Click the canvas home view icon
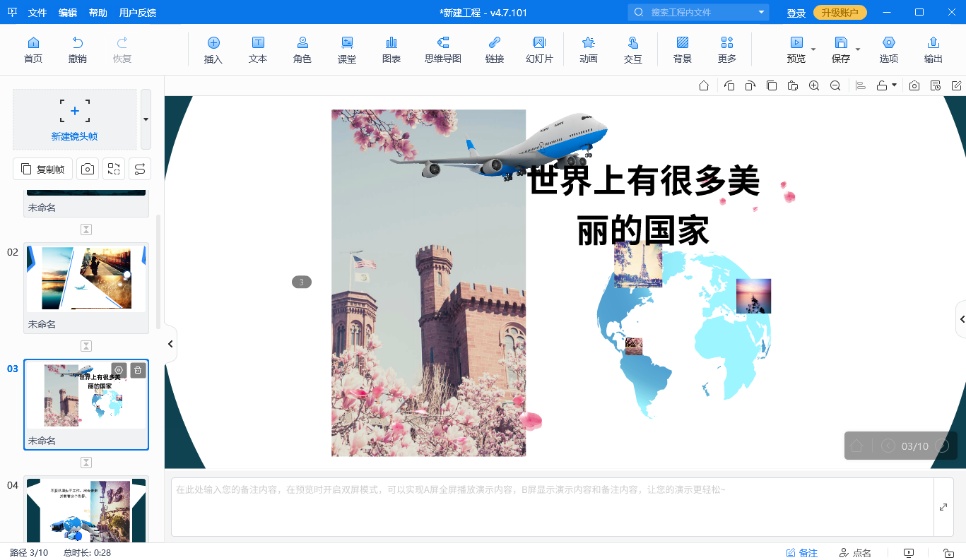 click(x=704, y=85)
